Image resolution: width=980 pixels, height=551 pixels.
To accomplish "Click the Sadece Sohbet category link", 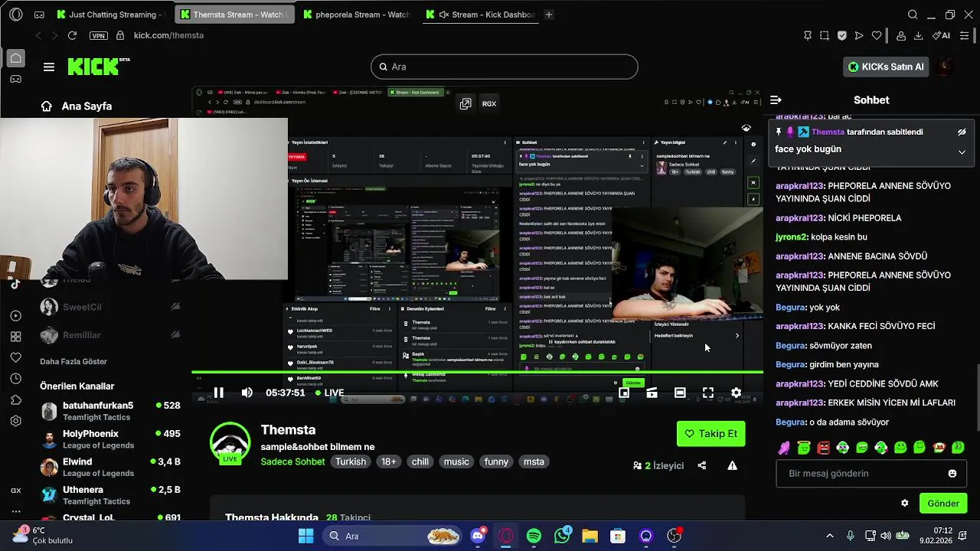I will (x=292, y=461).
